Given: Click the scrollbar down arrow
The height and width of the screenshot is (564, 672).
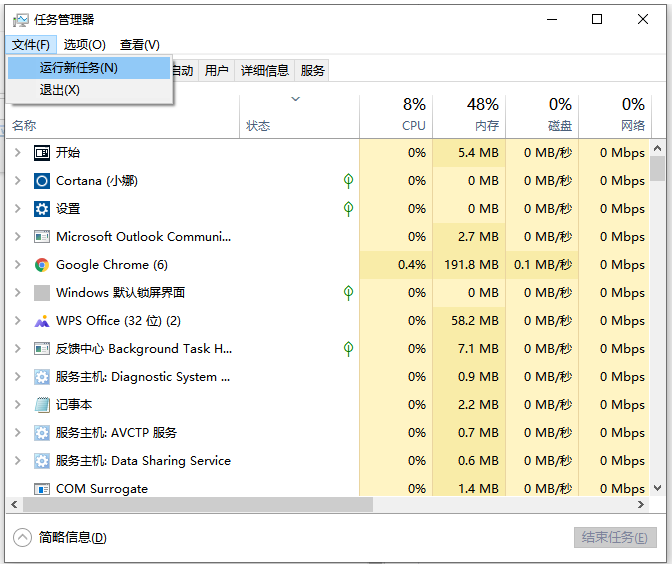Looking at the screenshot, I should point(657,487).
